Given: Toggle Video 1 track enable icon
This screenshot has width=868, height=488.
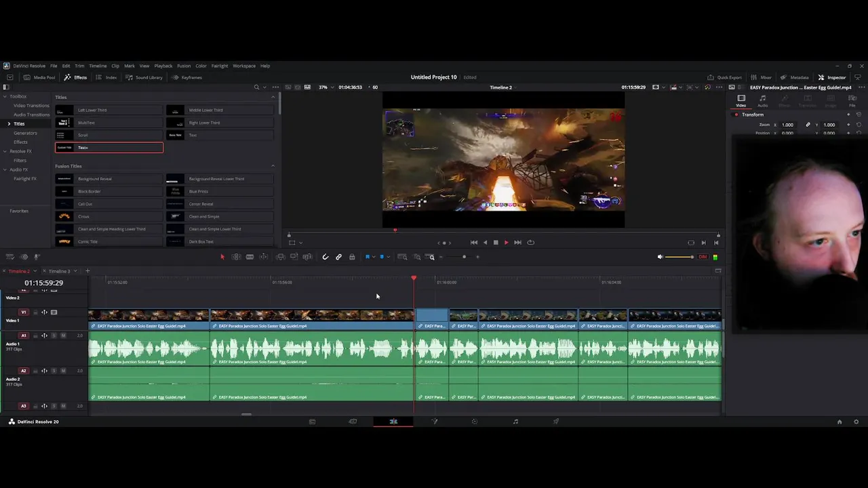Looking at the screenshot, I should (54, 312).
